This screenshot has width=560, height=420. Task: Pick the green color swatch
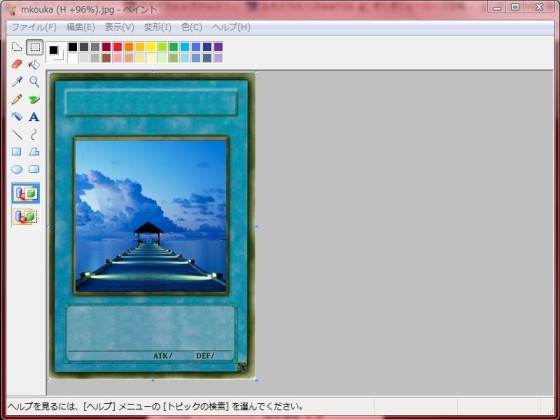[174, 47]
